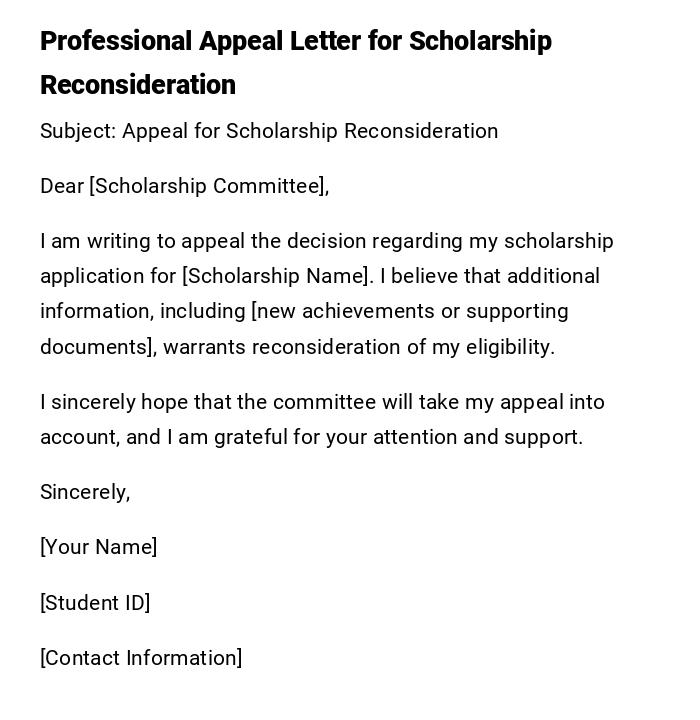Click the bold word "Reconsideration" in the heading
The width and height of the screenshot is (700, 720).
click(x=138, y=85)
